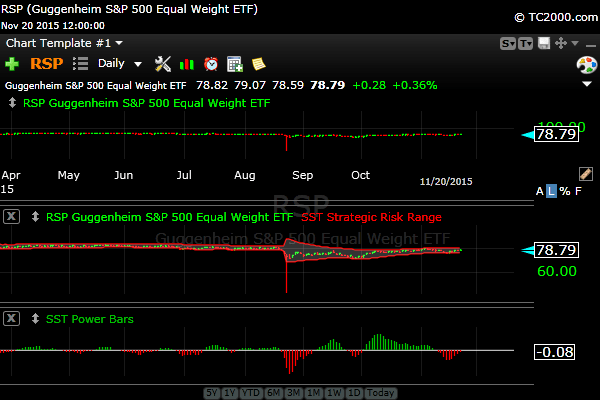Viewport: 600px width, 400px height.
Task: Open the color palette icon
Action: tap(587, 64)
